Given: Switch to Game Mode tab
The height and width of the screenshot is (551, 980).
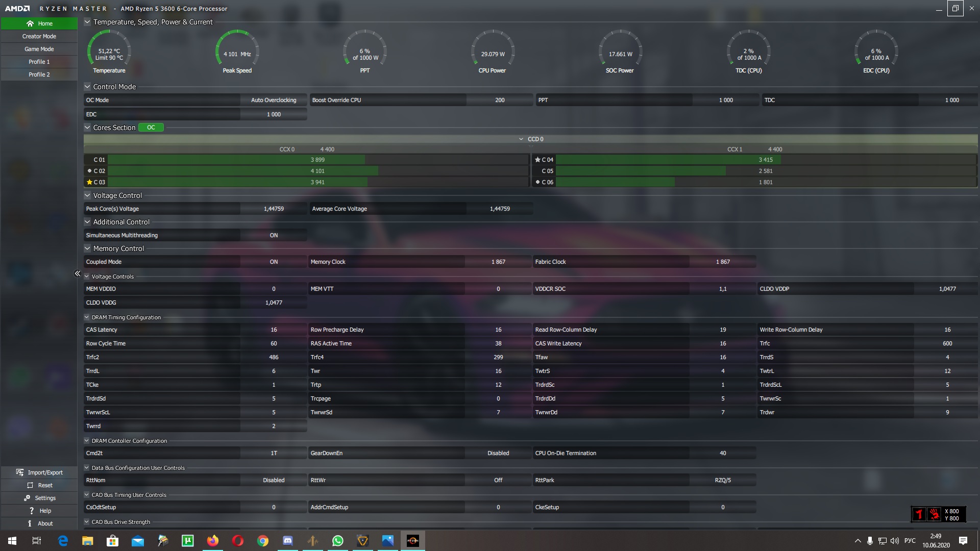Looking at the screenshot, I should (x=39, y=49).
